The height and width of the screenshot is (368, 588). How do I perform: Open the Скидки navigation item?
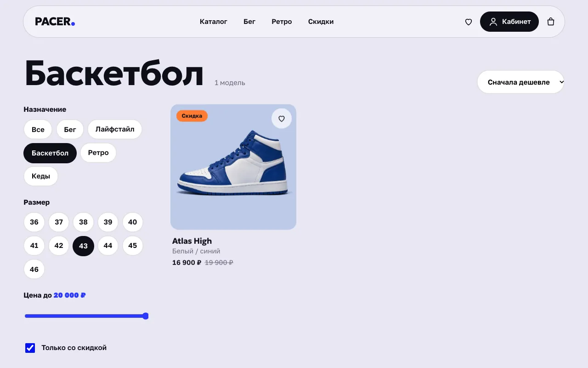coord(321,22)
